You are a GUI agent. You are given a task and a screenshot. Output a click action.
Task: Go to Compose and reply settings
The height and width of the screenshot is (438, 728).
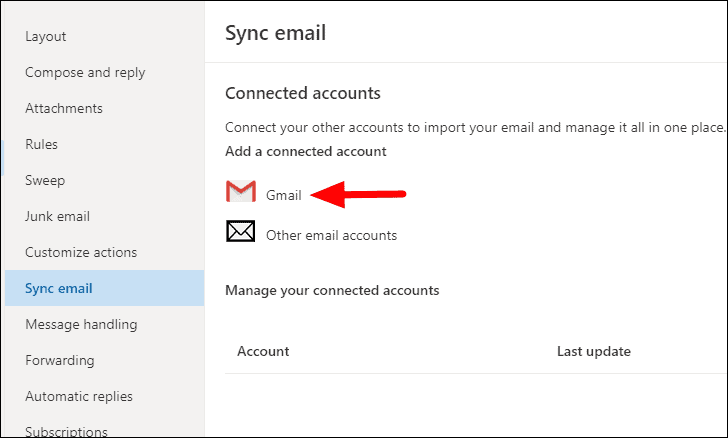pos(85,72)
